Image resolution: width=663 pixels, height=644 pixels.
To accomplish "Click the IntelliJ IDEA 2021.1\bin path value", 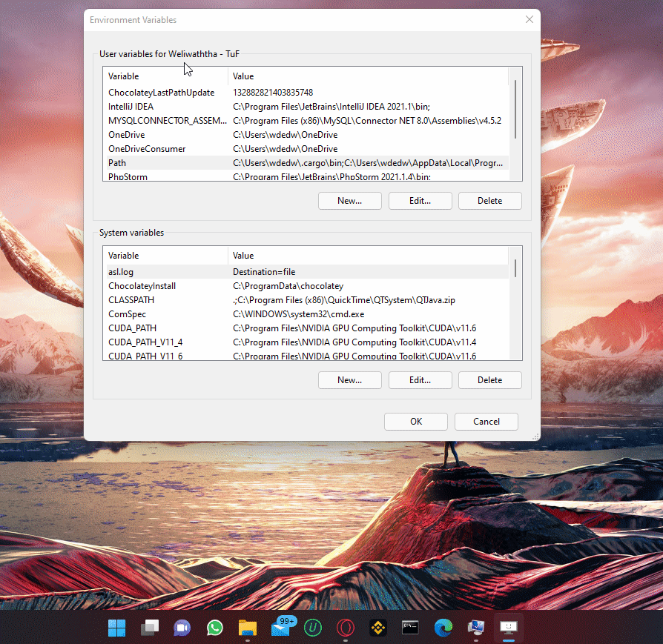I will pos(331,107).
